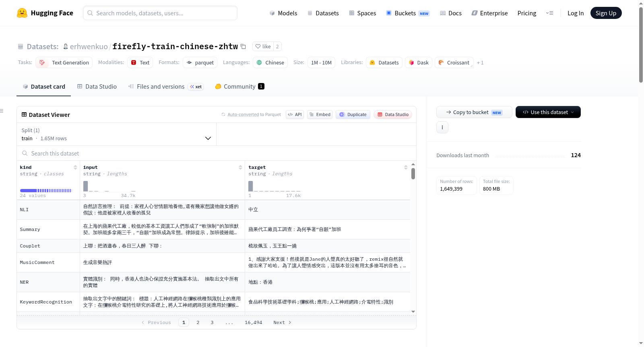Click the MusicComment row kind cell
The height and width of the screenshot is (347, 644).
(48, 262)
